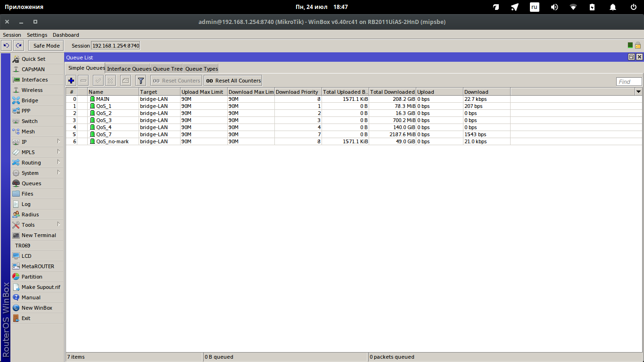
Task: Open the Wi-Fi network indicator
Action: tap(573, 7)
